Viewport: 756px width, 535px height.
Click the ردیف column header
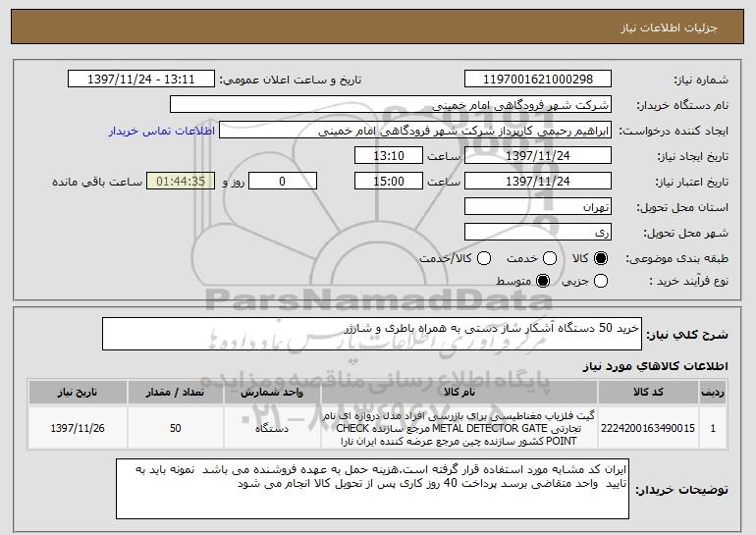pyautogui.click(x=713, y=392)
